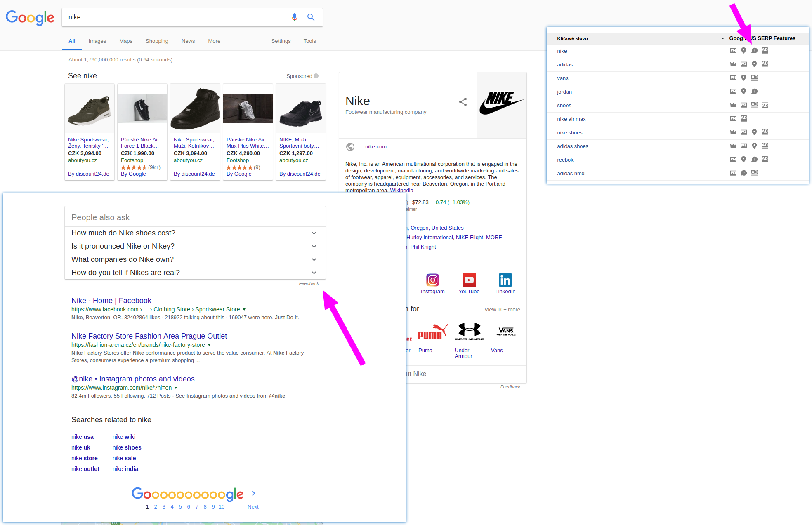Click Feedback under People also ask
812x525 pixels.
(x=309, y=283)
